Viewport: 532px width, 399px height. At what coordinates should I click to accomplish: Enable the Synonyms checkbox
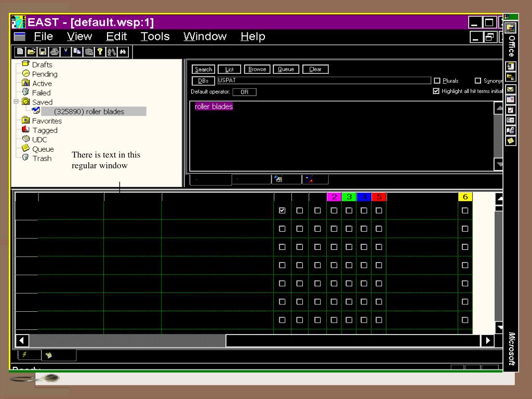[x=478, y=81]
